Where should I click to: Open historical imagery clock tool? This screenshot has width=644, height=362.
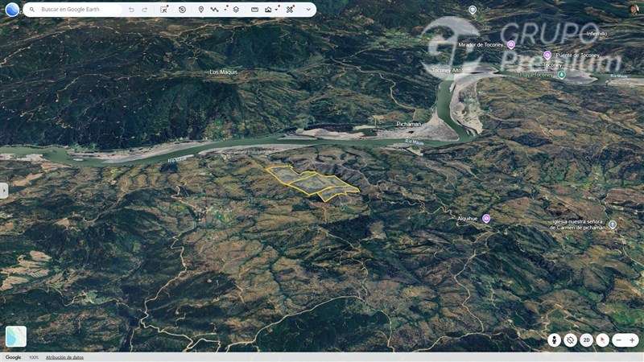pyautogui.click(x=183, y=10)
